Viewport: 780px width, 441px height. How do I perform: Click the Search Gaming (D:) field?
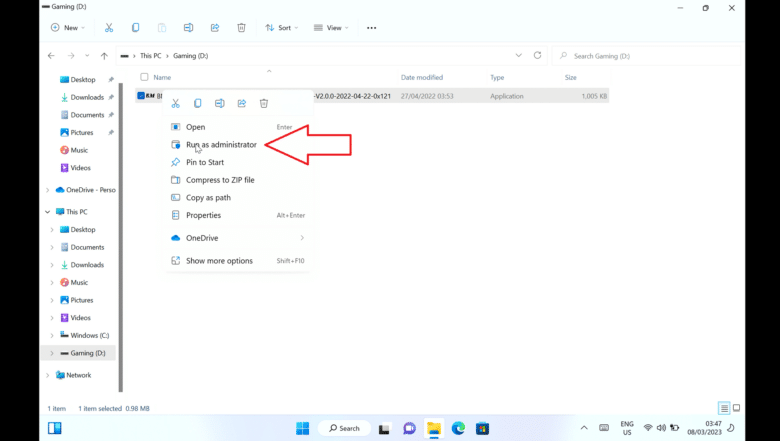coord(650,56)
